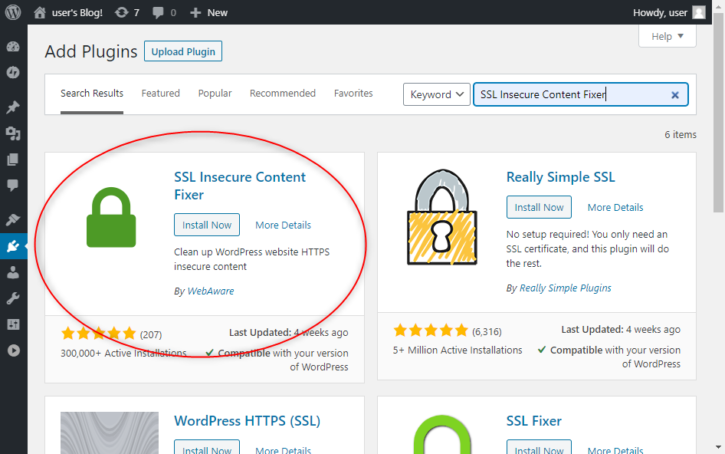Viewport: 725px width, 454px height.
Task: Install WordPress HTTPS (SSL) plugin
Action: click(x=207, y=448)
